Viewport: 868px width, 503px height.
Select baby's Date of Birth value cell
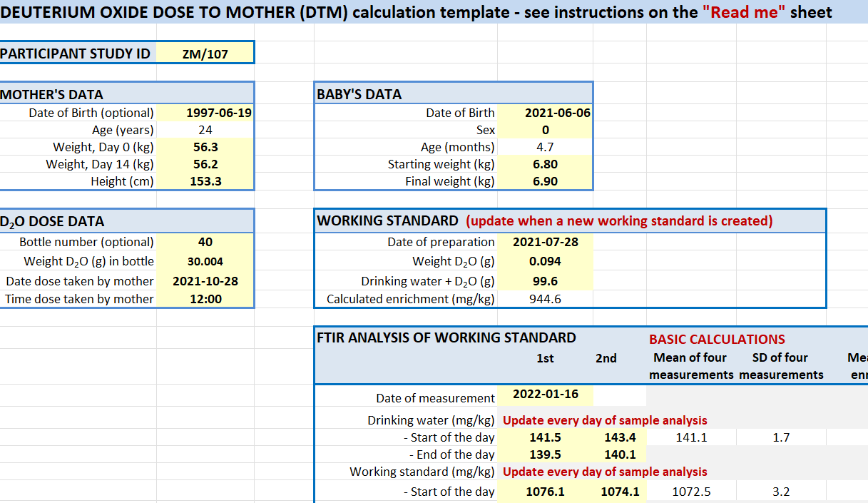point(545,113)
